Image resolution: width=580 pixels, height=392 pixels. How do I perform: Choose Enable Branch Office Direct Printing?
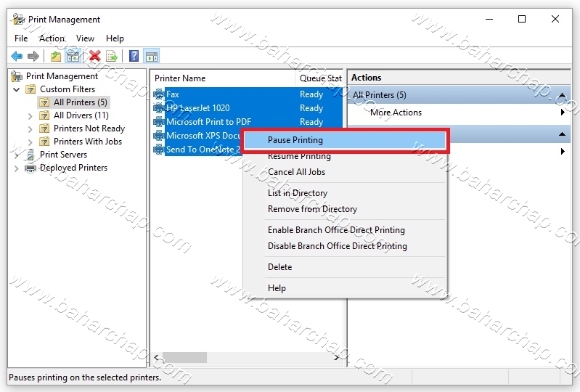345,230
